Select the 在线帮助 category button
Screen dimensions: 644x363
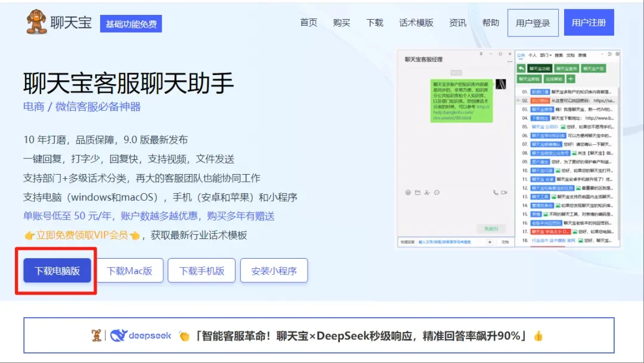[554, 79]
